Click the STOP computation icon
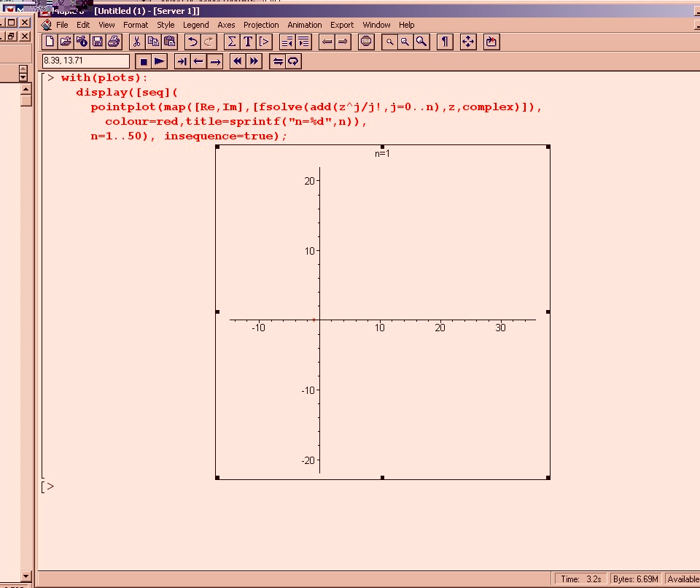The image size is (700, 588). [366, 42]
